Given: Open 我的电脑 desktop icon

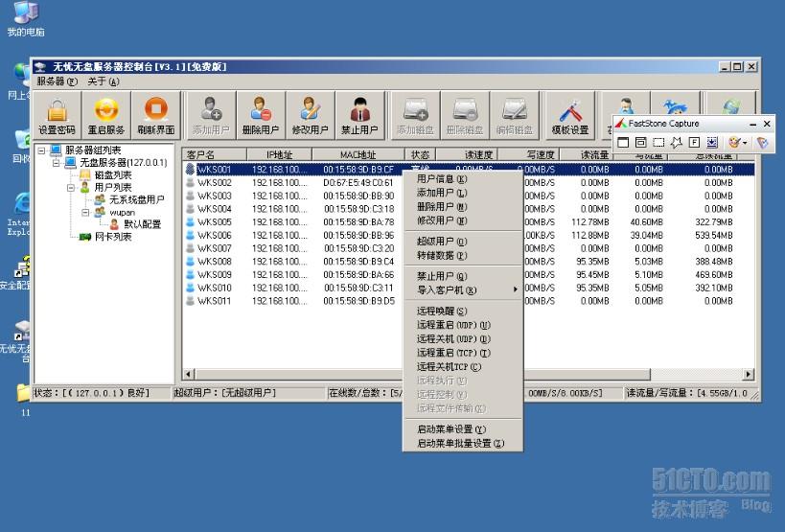Looking at the screenshot, I should click(25, 19).
